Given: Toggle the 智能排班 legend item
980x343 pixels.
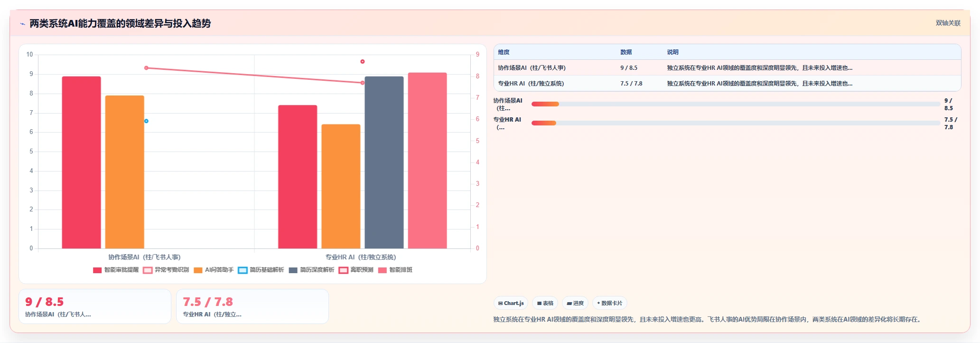Looking at the screenshot, I should [x=395, y=270].
